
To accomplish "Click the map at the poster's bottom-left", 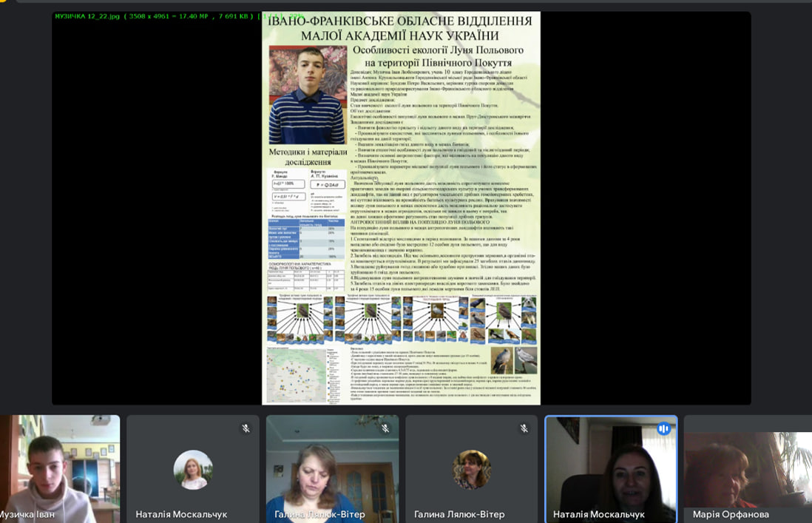I will tap(297, 375).
